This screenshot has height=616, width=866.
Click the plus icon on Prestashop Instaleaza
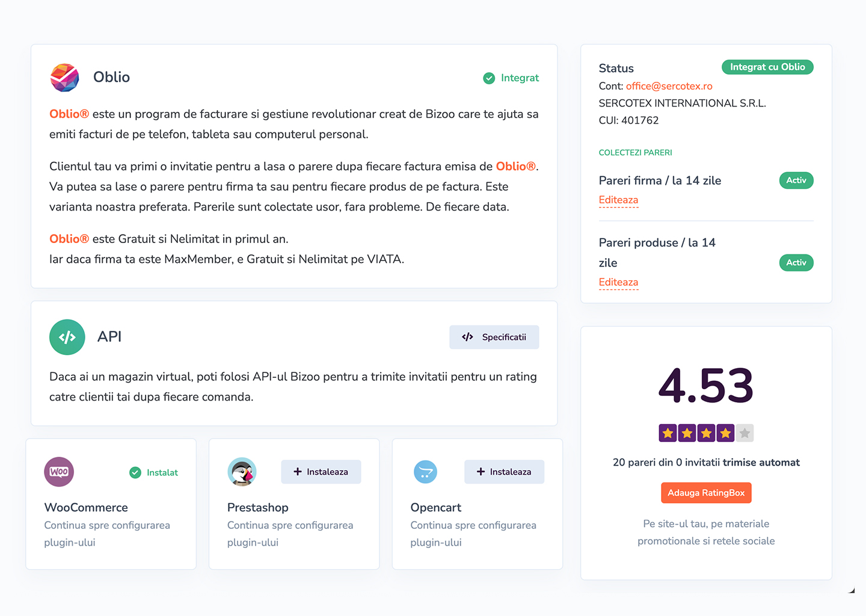click(298, 472)
